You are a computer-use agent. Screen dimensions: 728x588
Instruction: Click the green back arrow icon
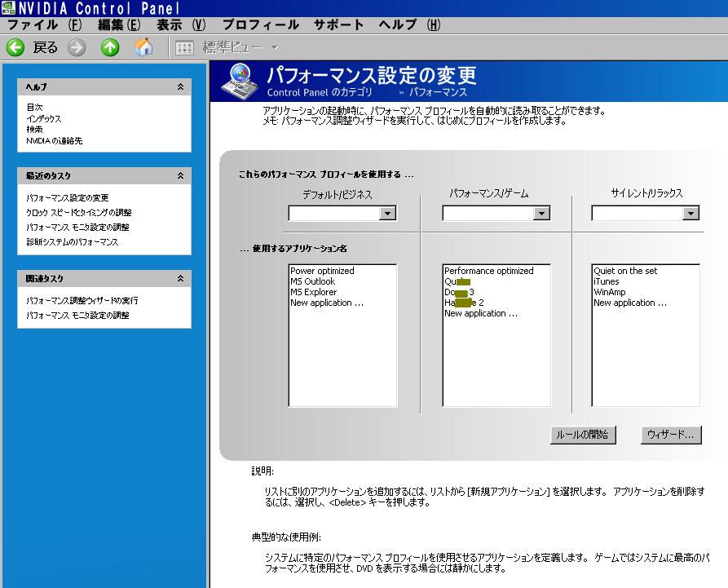click(x=15, y=47)
